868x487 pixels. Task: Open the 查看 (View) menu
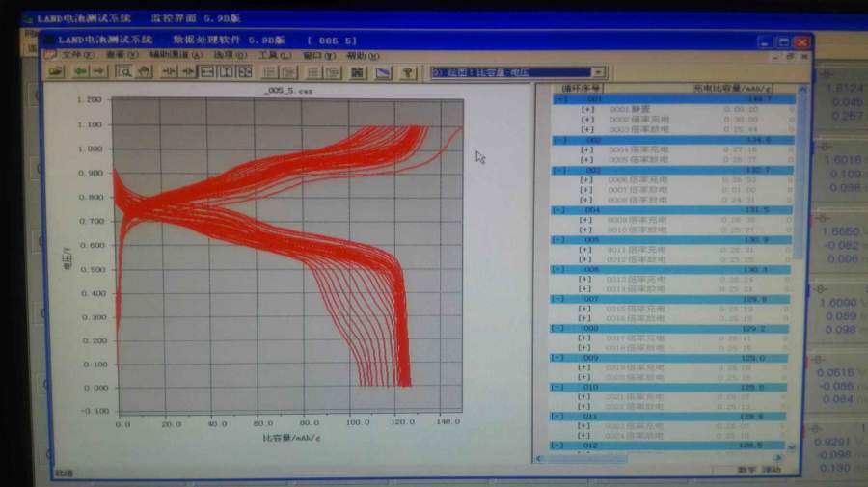122,55
